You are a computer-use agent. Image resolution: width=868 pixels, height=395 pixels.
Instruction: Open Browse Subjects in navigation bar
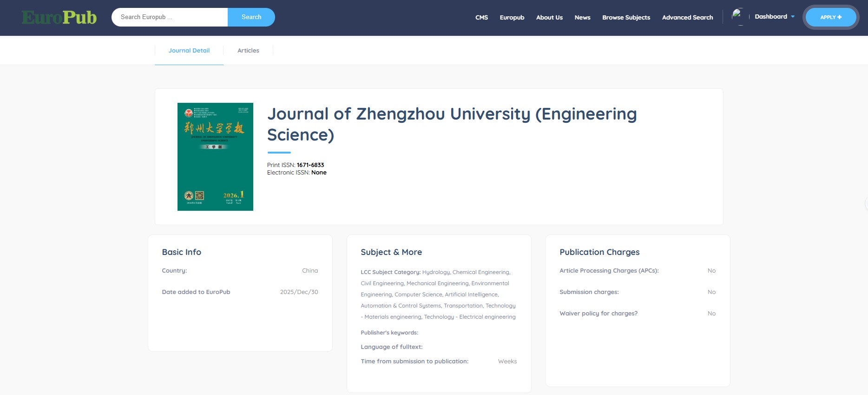point(626,18)
